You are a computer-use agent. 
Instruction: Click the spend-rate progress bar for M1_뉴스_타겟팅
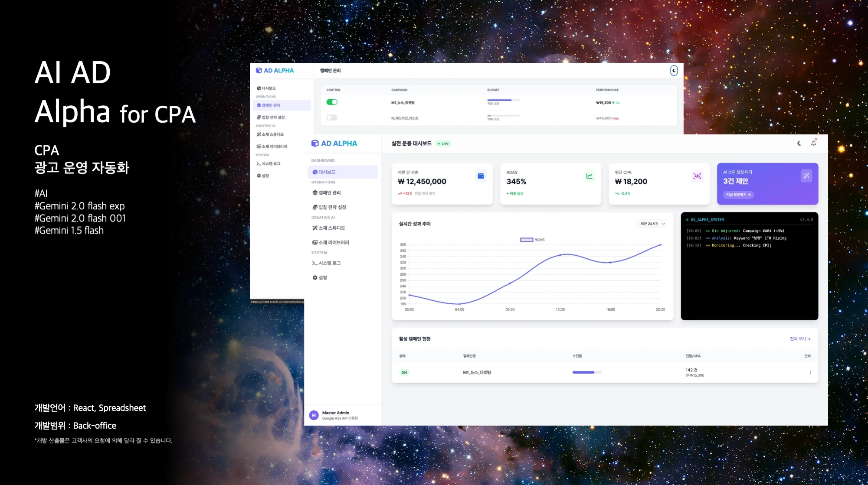click(586, 372)
